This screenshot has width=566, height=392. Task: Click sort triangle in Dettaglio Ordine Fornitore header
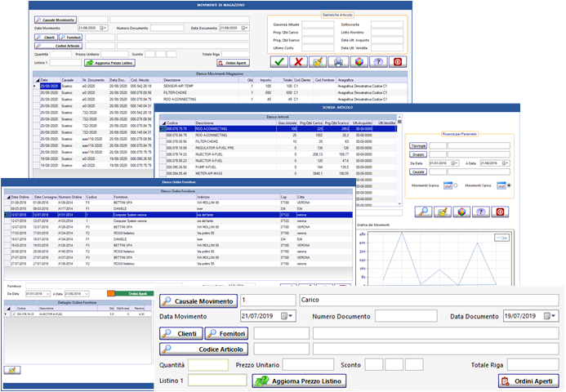point(8,309)
